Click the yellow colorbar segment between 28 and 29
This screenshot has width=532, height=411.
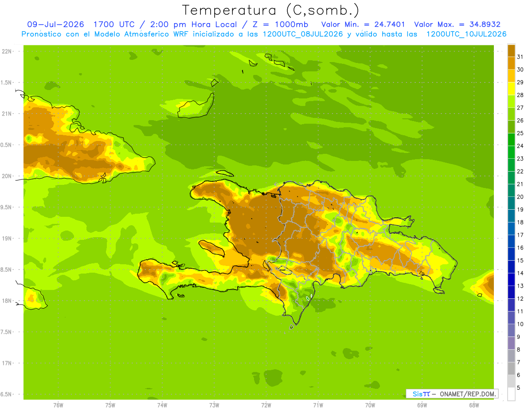(511, 89)
